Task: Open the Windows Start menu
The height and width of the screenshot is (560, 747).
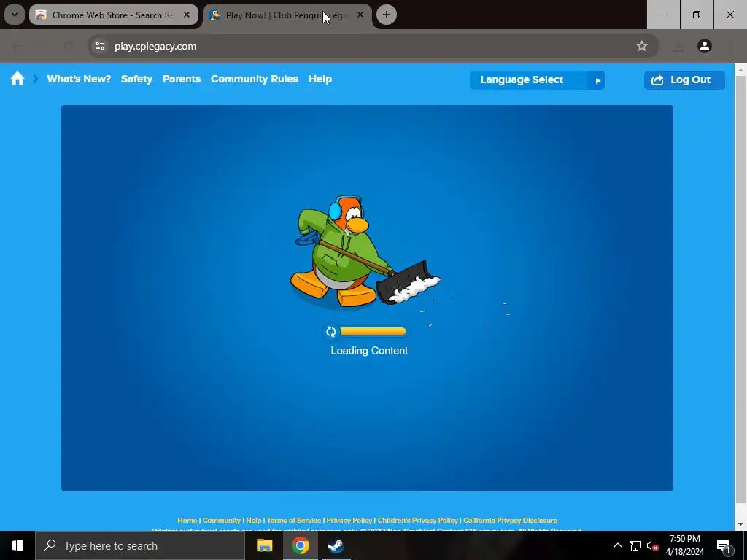Action: [x=18, y=545]
